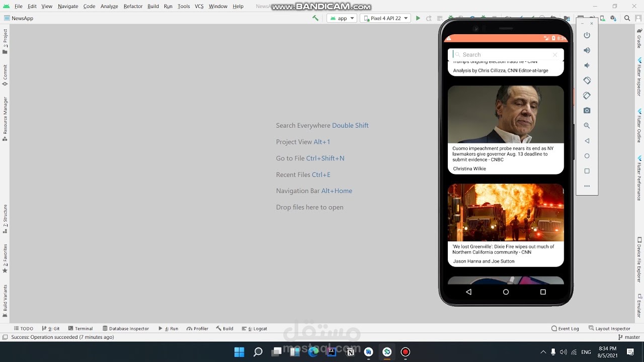Open the app run configuration dropdown
644x362 pixels.
[x=342, y=18]
